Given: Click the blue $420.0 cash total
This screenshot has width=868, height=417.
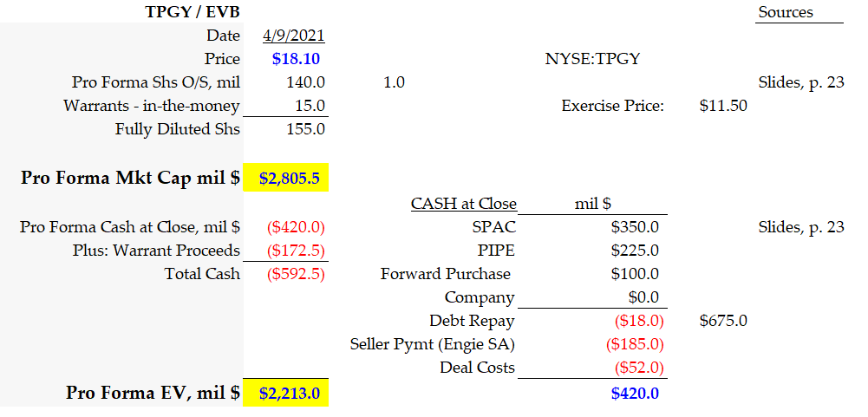Looking at the screenshot, I should tap(634, 393).
